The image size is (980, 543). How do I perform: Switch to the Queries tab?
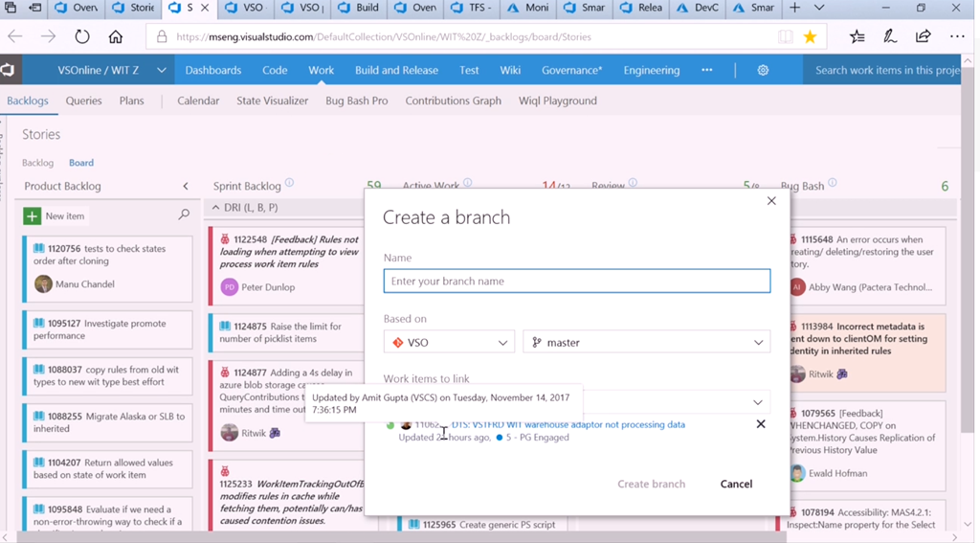83,101
